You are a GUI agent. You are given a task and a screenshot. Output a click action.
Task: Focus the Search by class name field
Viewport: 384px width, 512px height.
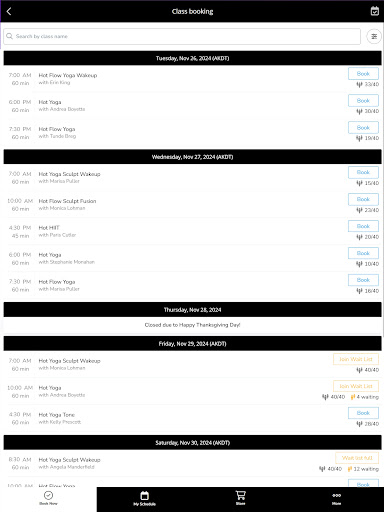(182, 36)
